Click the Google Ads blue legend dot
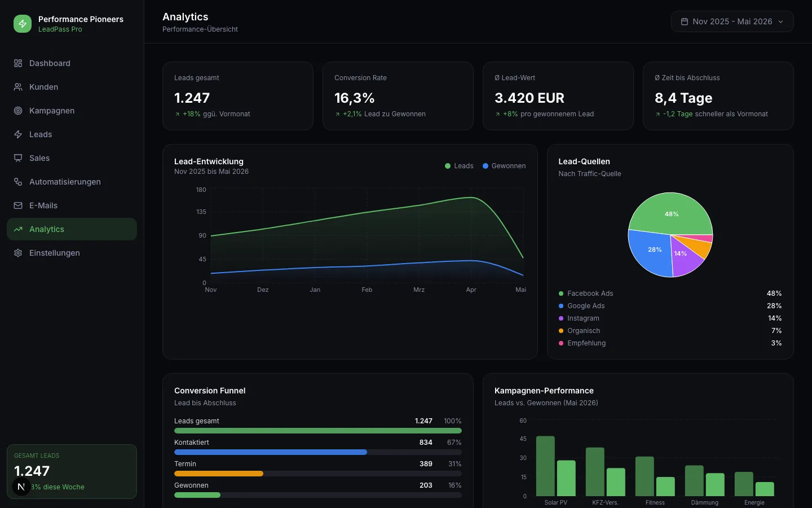Screen dimensions: 812x508 pyautogui.click(x=561, y=306)
